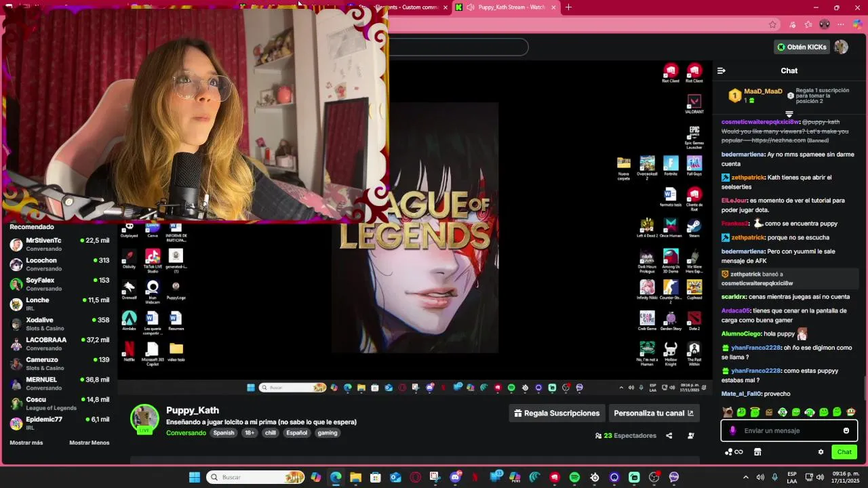Click the Windows taskbar Buscar search box
Image resolution: width=868 pixels, height=488 pixels.
pos(256,477)
